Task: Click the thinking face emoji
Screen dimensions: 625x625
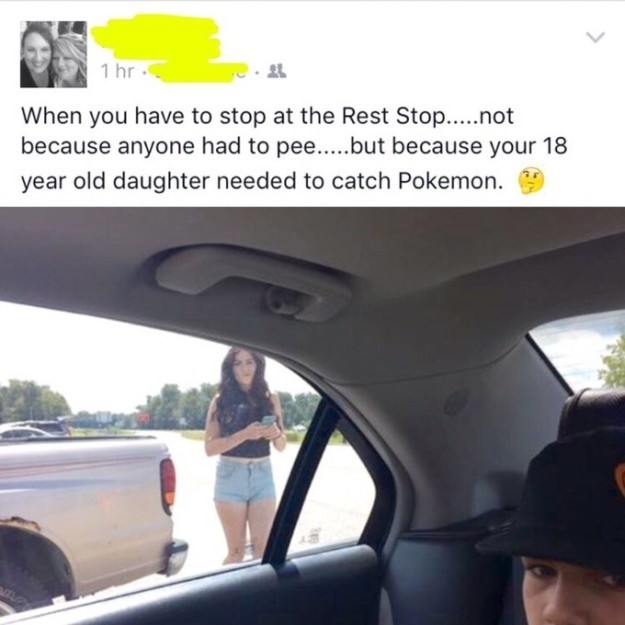Action: (x=531, y=181)
